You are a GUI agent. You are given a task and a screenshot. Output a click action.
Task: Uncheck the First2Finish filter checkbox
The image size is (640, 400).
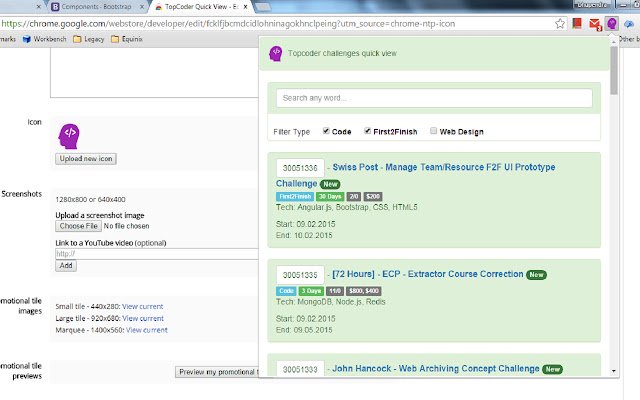(367, 131)
